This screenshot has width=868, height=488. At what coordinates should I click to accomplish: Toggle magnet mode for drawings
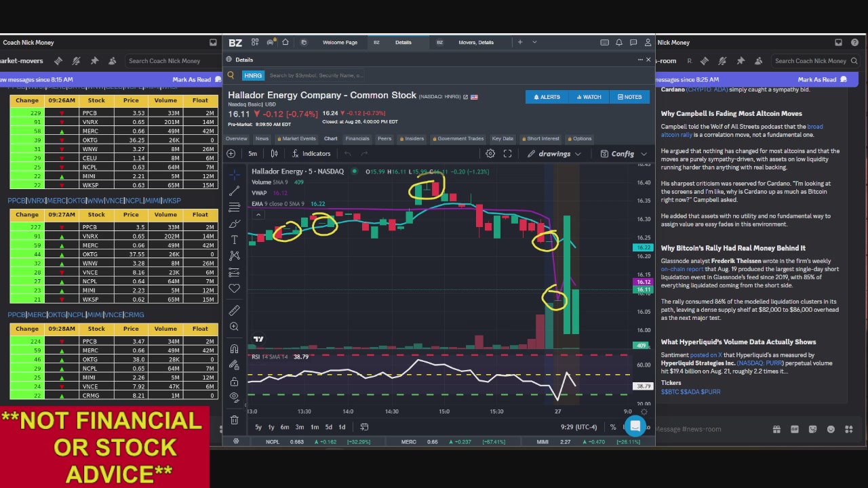235,348
